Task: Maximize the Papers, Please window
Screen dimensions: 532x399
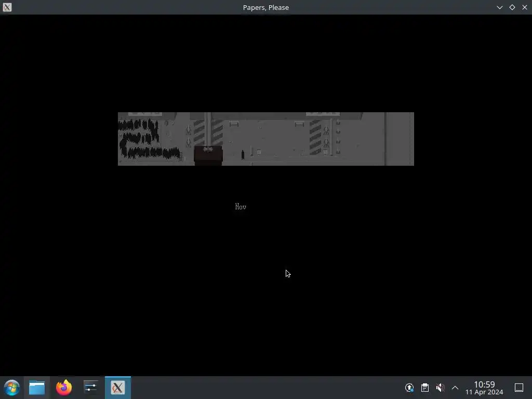Action: point(512,7)
